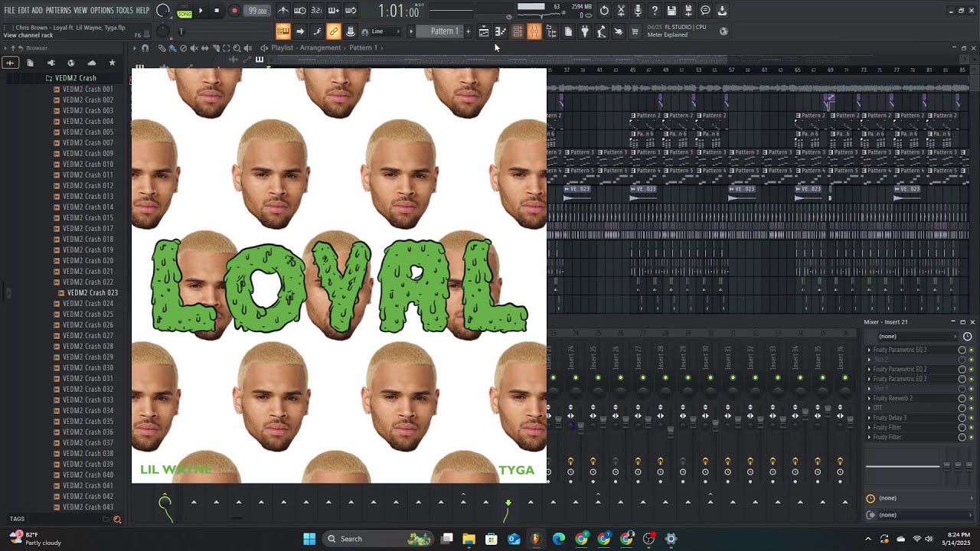980x551 pixels.
Task: Open the Pattern 1 selector dropdown
Action: 444,31
